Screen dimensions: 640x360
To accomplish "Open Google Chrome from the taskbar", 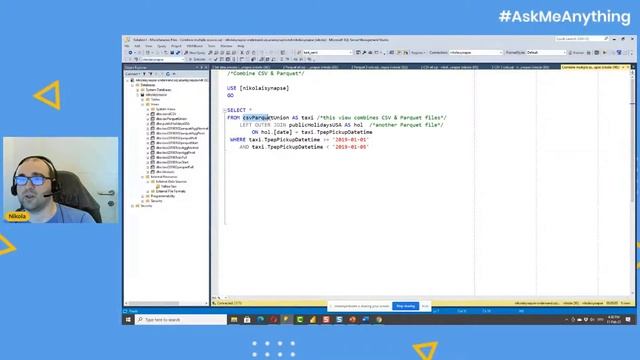I will coord(379,320).
